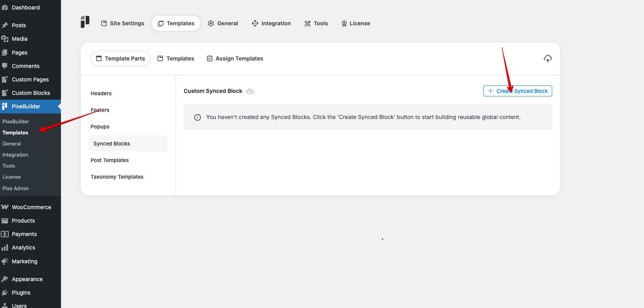This screenshot has width=644, height=308.
Task: Open Users in the admin sidebar
Action: coord(30,305)
